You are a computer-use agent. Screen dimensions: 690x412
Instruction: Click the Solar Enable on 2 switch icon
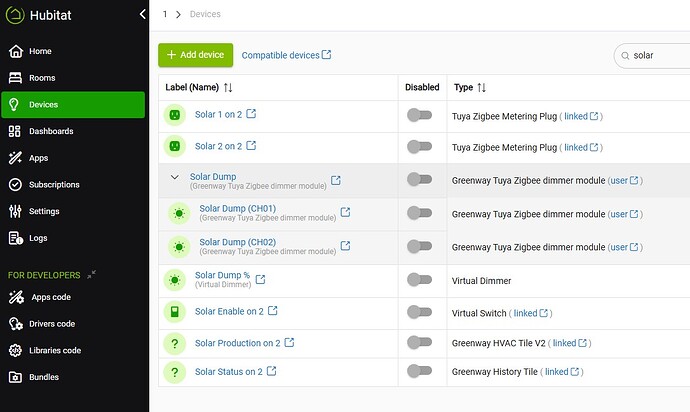[175, 313]
